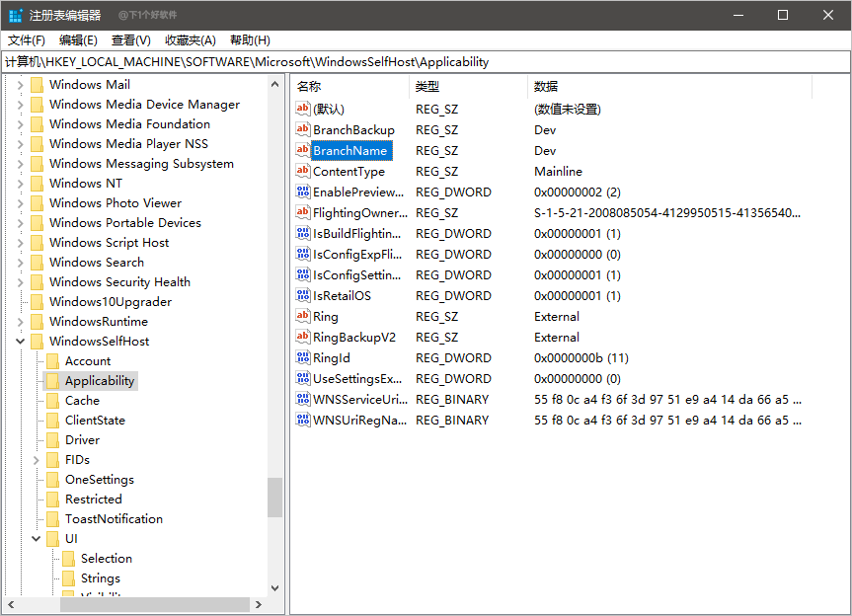Select the Windows Script Host key
The image size is (852, 616).
109,242
